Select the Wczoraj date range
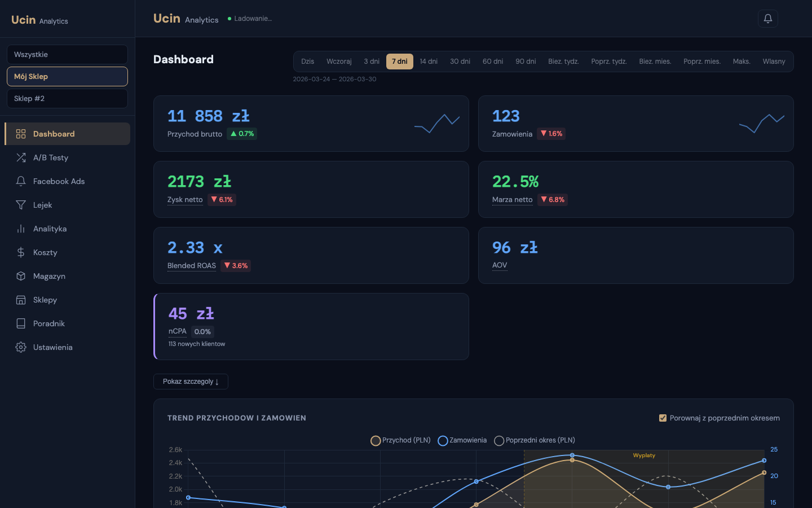This screenshot has width=812, height=508. 339,62
